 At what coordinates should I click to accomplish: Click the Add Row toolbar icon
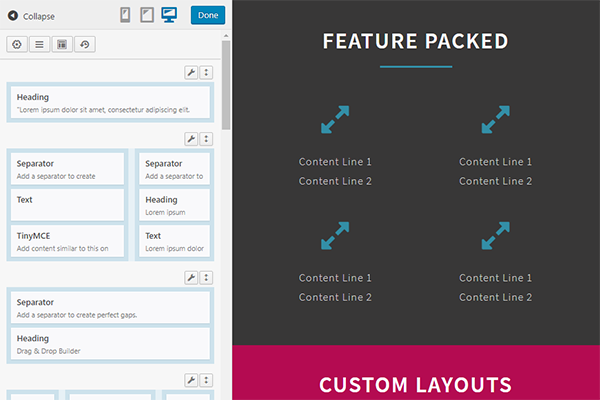pyautogui.click(x=39, y=44)
